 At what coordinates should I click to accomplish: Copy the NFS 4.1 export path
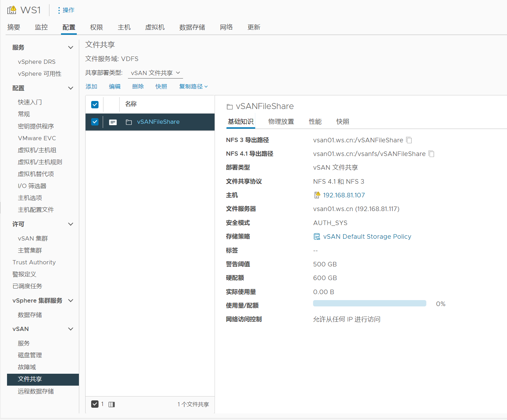(x=431, y=154)
